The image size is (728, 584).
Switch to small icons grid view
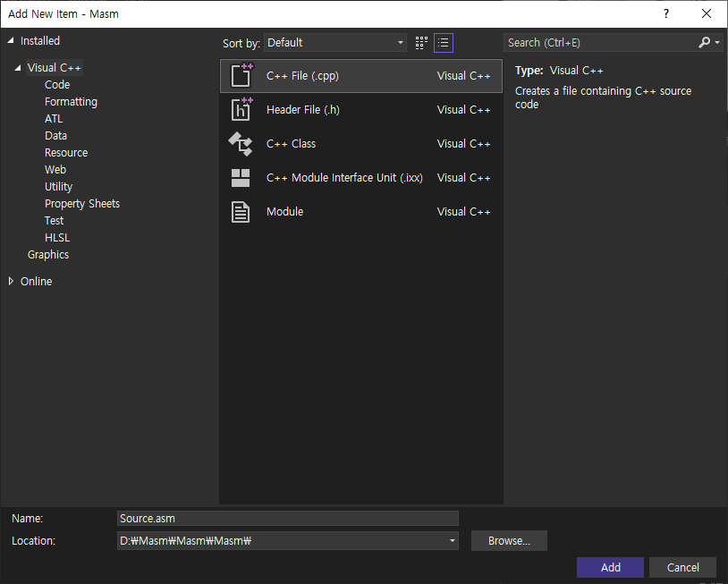(x=421, y=43)
